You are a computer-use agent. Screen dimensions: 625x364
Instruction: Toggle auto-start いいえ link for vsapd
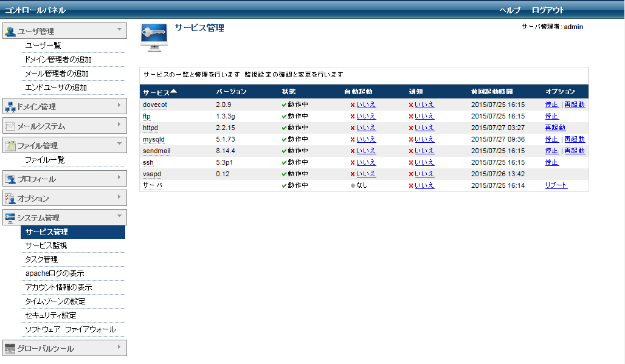pos(366,174)
